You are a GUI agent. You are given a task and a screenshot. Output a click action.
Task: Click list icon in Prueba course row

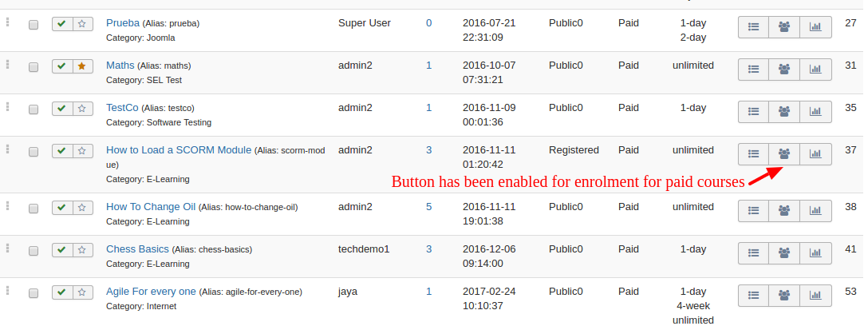[x=753, y=27]
